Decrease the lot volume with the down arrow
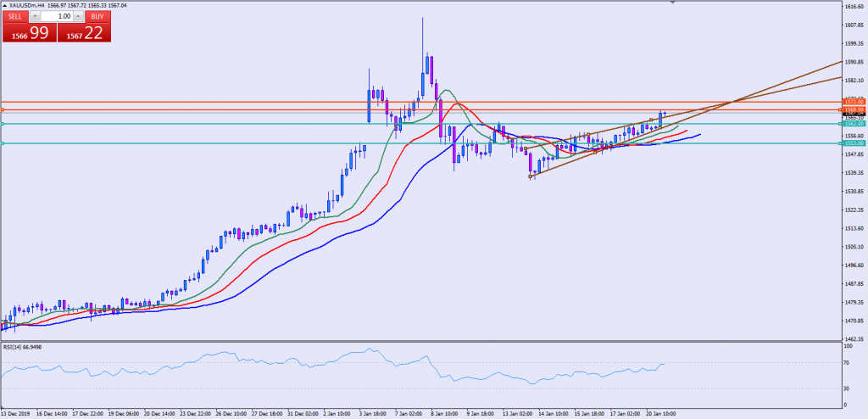The height and width of the screenshot is (419, 868). click(x=36, y=17)
